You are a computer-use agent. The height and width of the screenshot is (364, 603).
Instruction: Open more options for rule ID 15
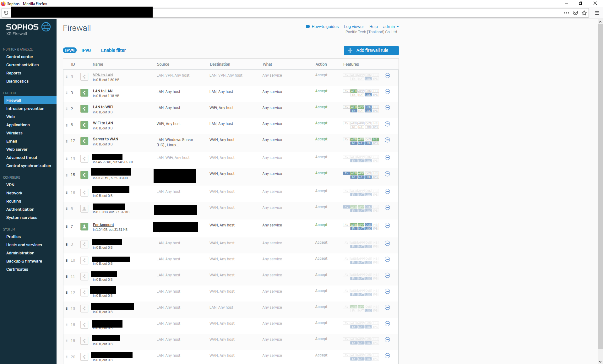[387, 174]
